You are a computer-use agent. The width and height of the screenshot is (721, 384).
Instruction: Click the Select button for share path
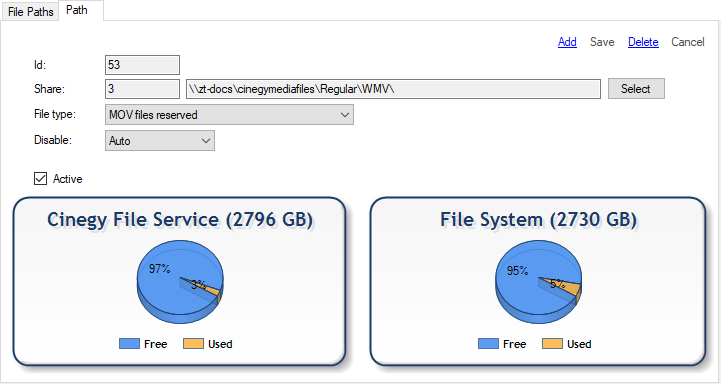[x=636, y=89]
